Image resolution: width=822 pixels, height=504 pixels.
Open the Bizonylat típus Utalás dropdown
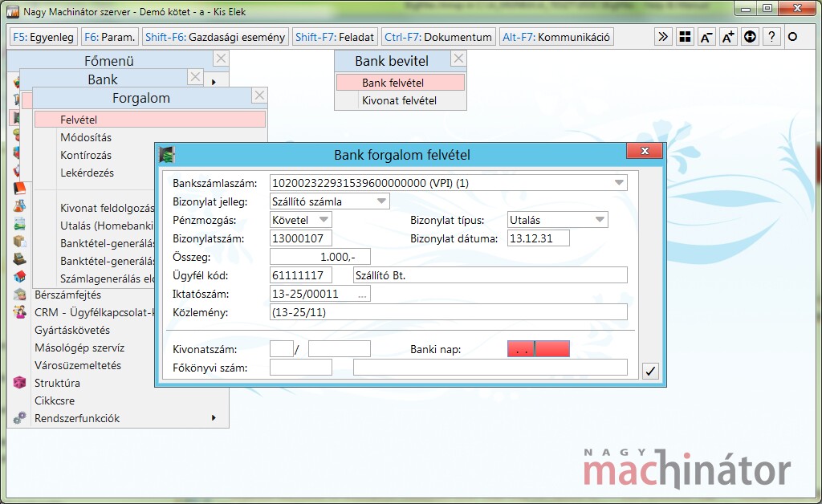point(600,220)
